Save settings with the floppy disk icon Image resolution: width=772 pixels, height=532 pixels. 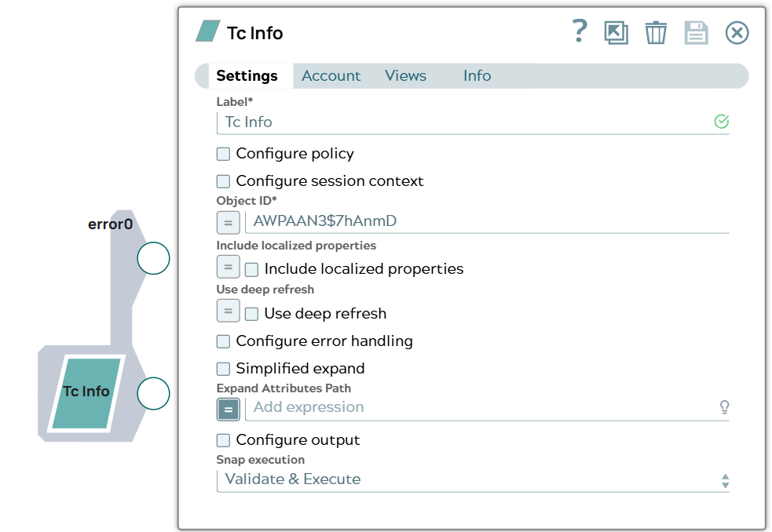tap(696, 33)
